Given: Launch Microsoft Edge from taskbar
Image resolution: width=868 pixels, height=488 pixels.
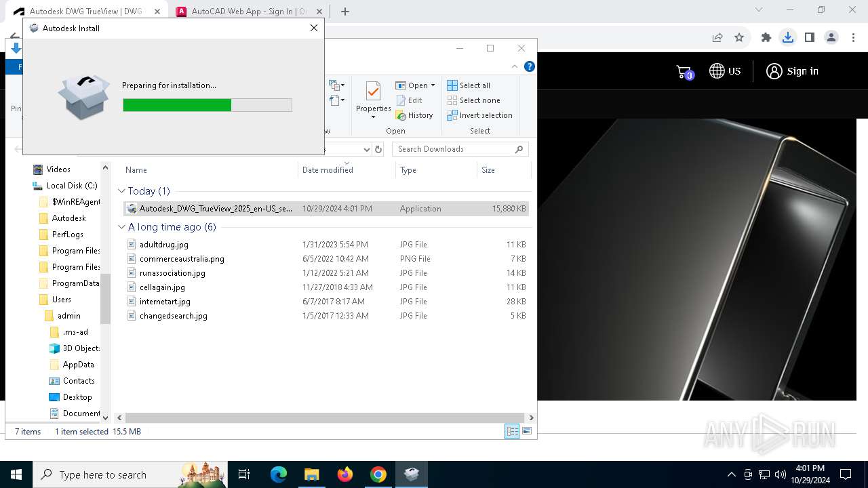Looking at the screenshot, I should 279,474.
